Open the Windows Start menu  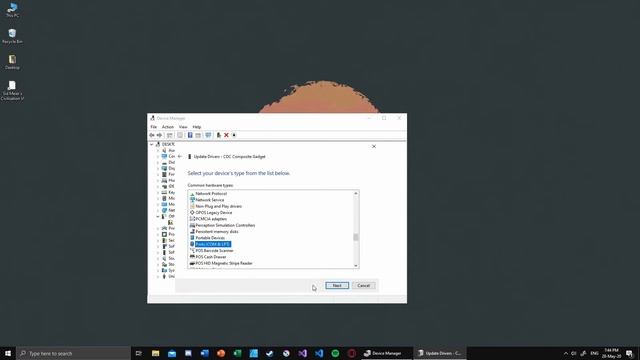8,353
